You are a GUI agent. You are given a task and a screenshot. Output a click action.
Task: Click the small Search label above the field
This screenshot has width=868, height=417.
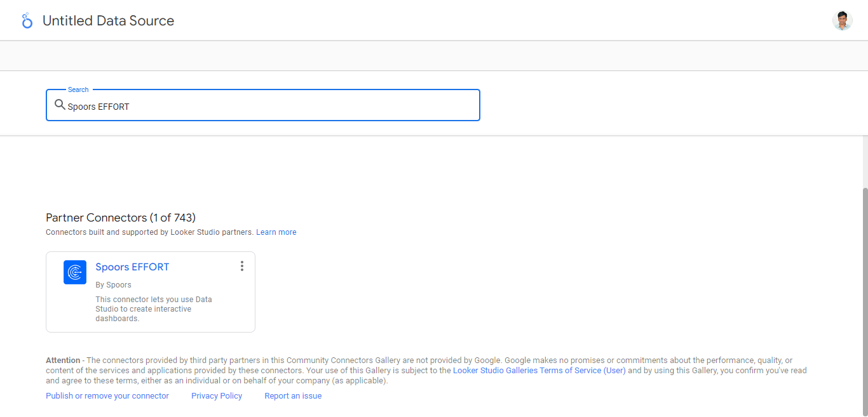coord(78,90)
